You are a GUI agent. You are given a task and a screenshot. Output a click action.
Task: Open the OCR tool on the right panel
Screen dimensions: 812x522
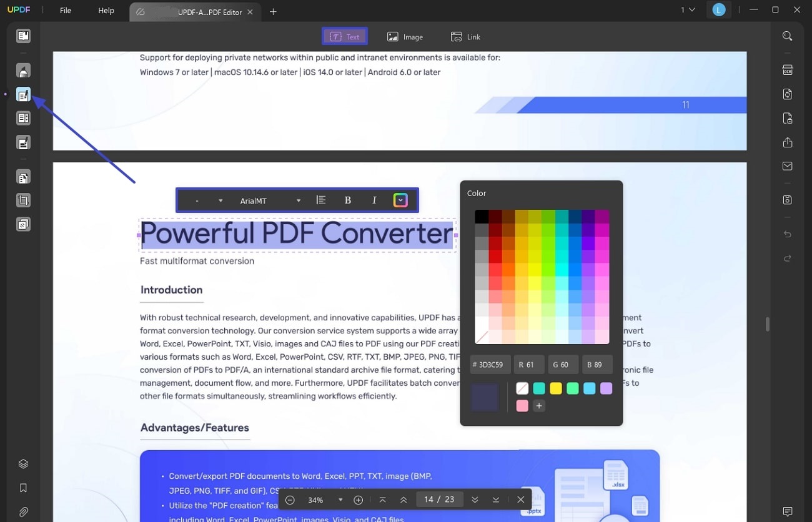pyautogui.click(x=787, y=69)
